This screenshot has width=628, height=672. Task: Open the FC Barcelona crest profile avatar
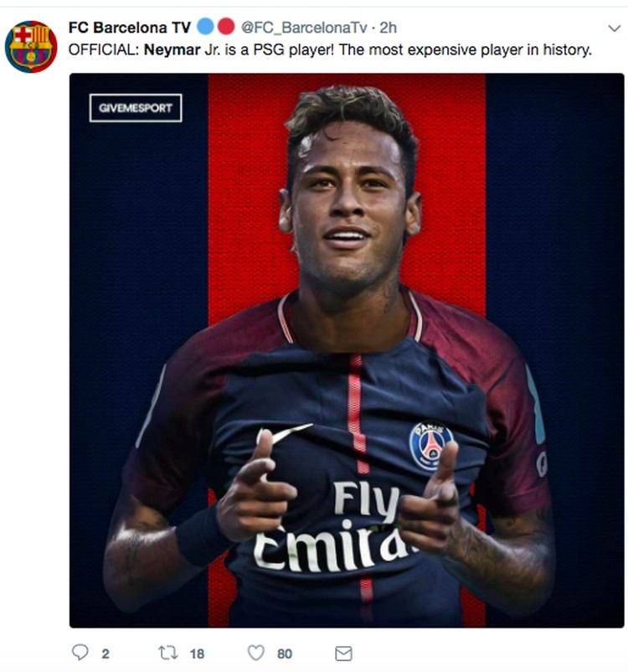[31, 46]
